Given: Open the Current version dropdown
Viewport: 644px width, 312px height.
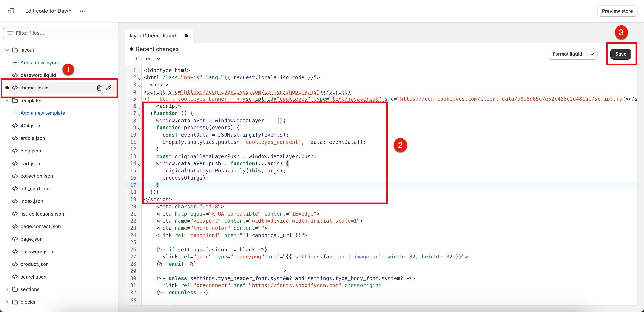Looking at the screenshot, I should (148, 58).
